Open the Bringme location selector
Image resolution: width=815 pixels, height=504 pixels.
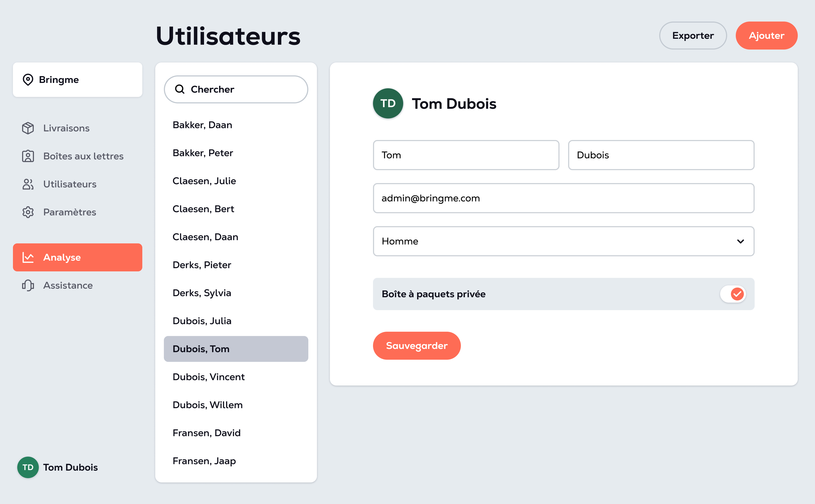click(x=77, y=80)
